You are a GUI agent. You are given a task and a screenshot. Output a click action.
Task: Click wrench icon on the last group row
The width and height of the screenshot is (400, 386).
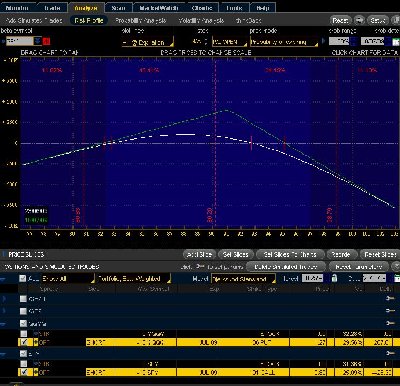click(x=390, y=353)
